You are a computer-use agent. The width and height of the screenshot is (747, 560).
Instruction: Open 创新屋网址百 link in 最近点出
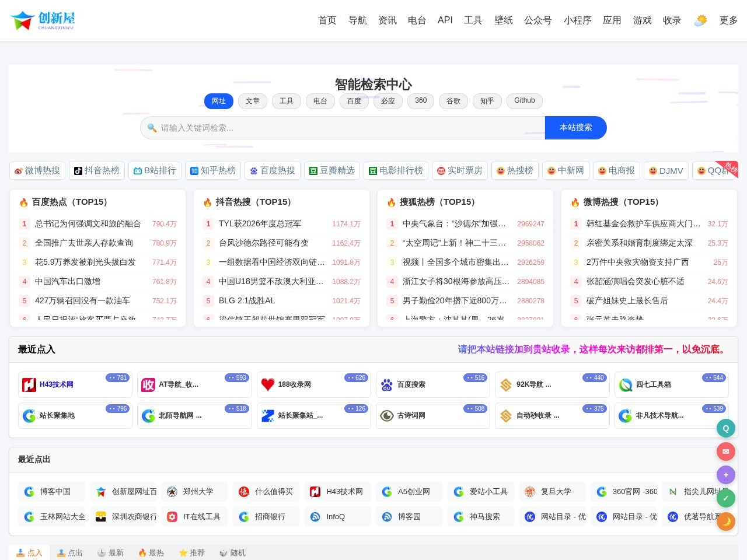coord(123,492)
